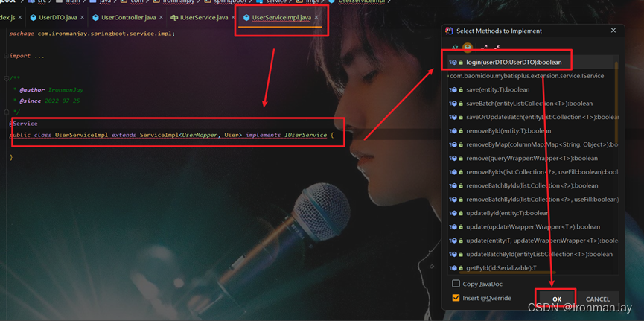
Task: Click IUserService in the class declaration
Action: (305, 135)
